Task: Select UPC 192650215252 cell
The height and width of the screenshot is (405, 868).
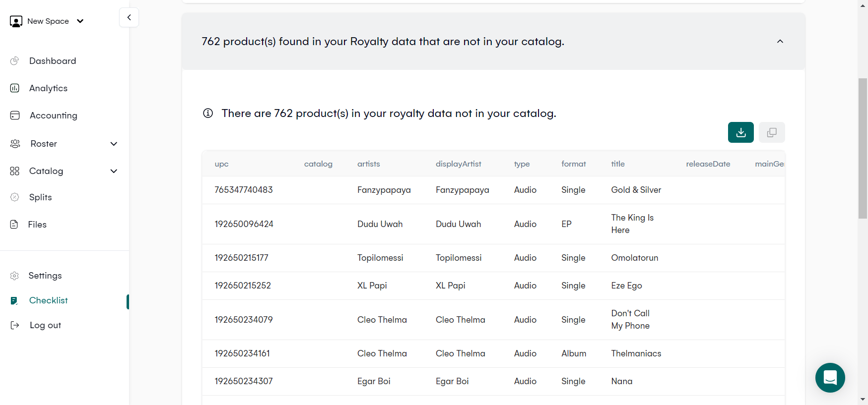Action: point(243,286)
